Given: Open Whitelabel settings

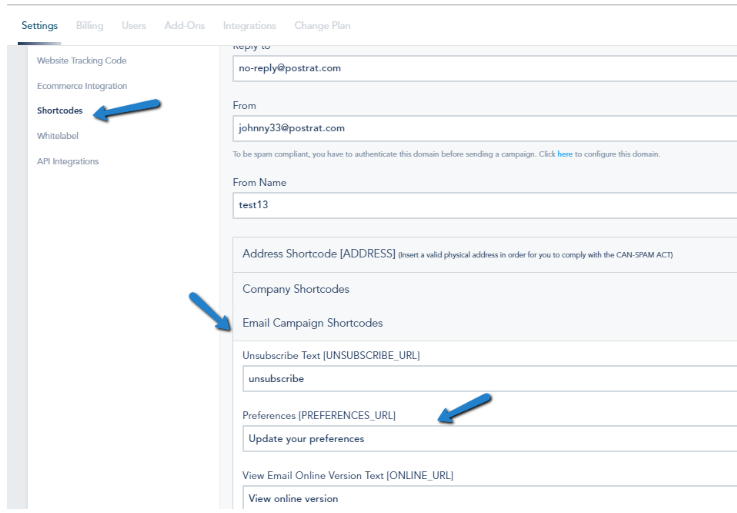Looking at the screenshot, I should pyautogui.click(x=58, y=136).
